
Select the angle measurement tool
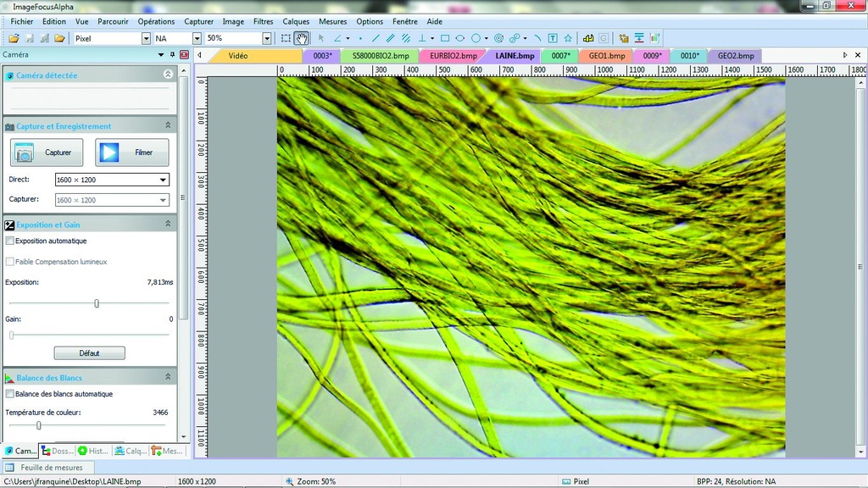tap(337, 37)
